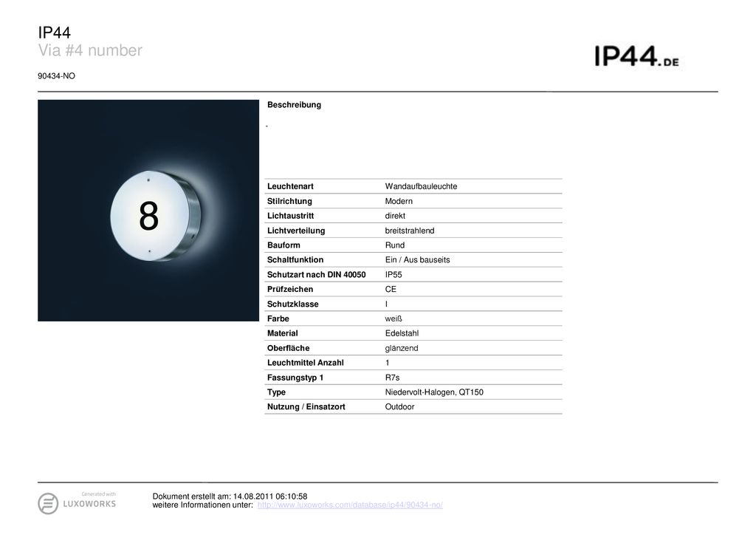Image resolution: width=756 pixels, height=535 pixels.
Task: Select the value 'Ein / Aus bauseits'
Action: (417, 259)
